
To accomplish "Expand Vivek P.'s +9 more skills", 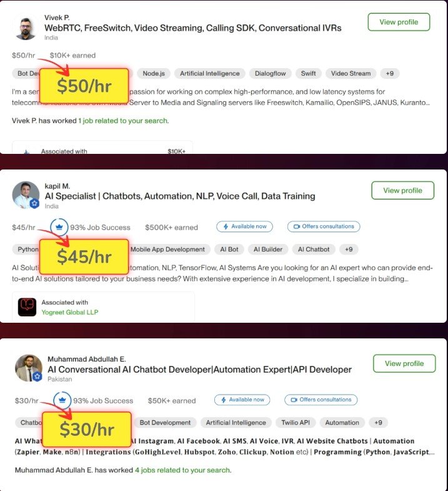I will point(389,74).
